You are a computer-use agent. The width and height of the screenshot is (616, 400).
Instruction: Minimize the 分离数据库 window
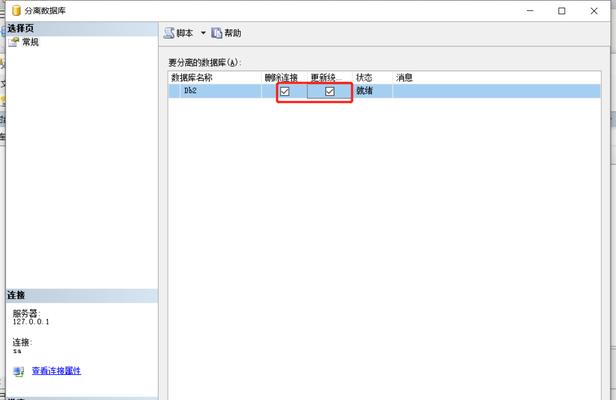[x=530, y=11]
